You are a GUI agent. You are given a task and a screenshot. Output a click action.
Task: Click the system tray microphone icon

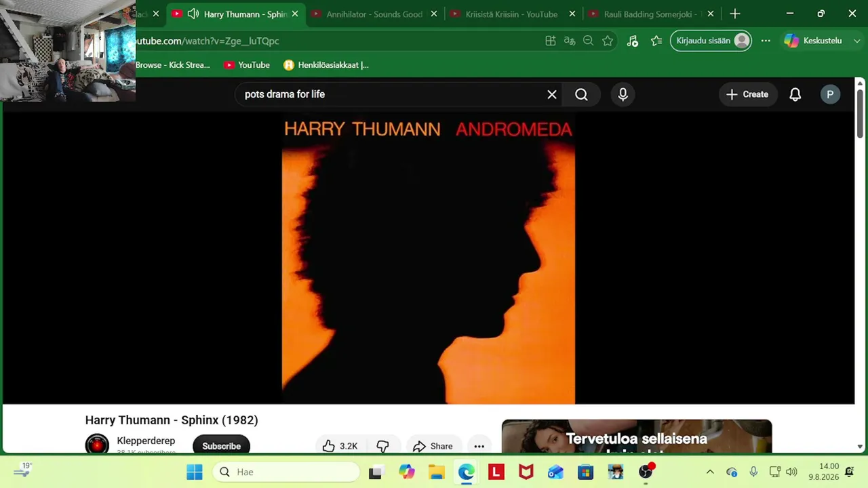pyautogui.click(x=753, y=472)
